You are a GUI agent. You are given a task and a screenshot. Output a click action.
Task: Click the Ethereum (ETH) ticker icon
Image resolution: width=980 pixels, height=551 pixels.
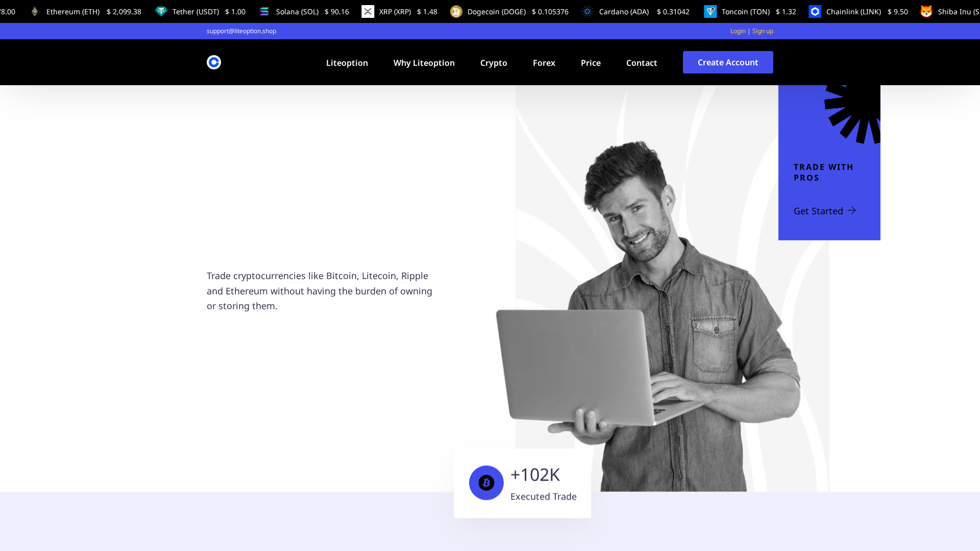pyautogui.click(x=34, y=11)
